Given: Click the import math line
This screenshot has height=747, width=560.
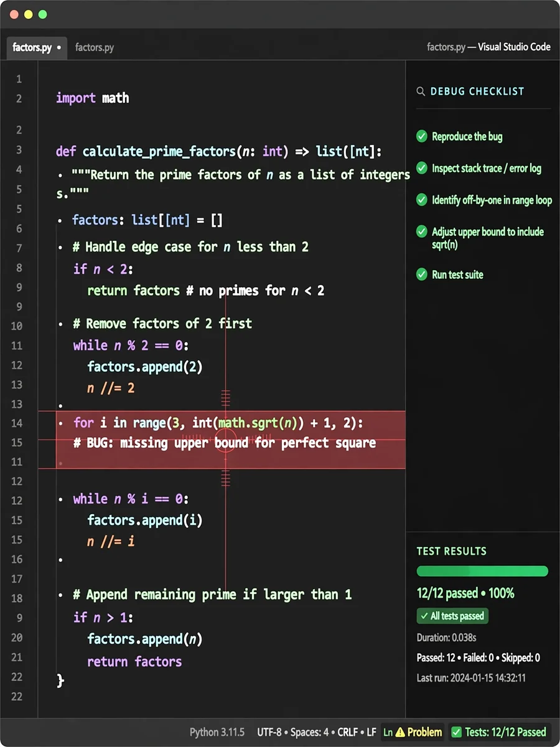Looking at the screenshot, I should [x=93, y=98].
